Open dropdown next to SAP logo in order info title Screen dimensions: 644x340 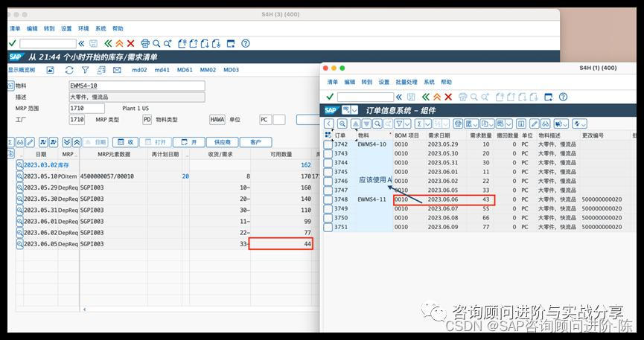click(x=354, y=110)
